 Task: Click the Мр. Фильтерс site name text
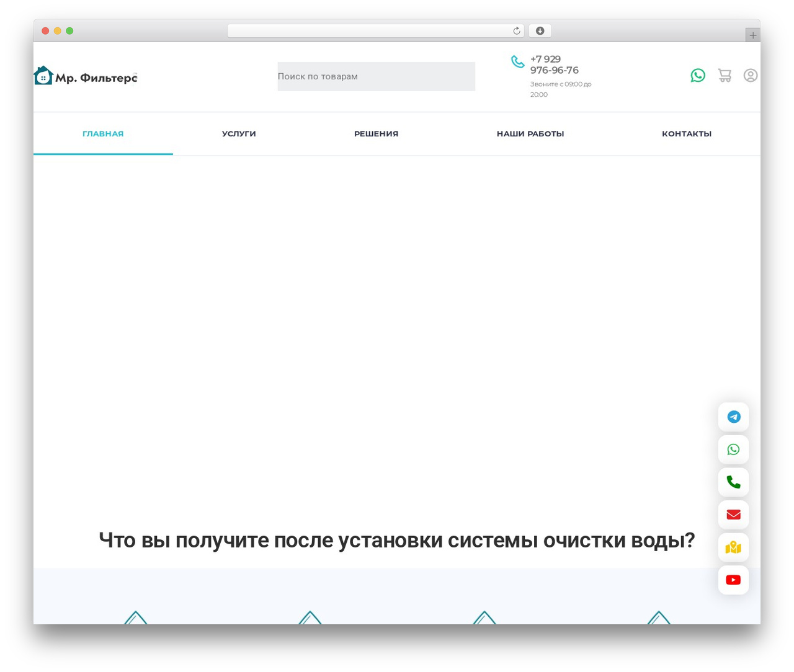(x=96, y=78)
